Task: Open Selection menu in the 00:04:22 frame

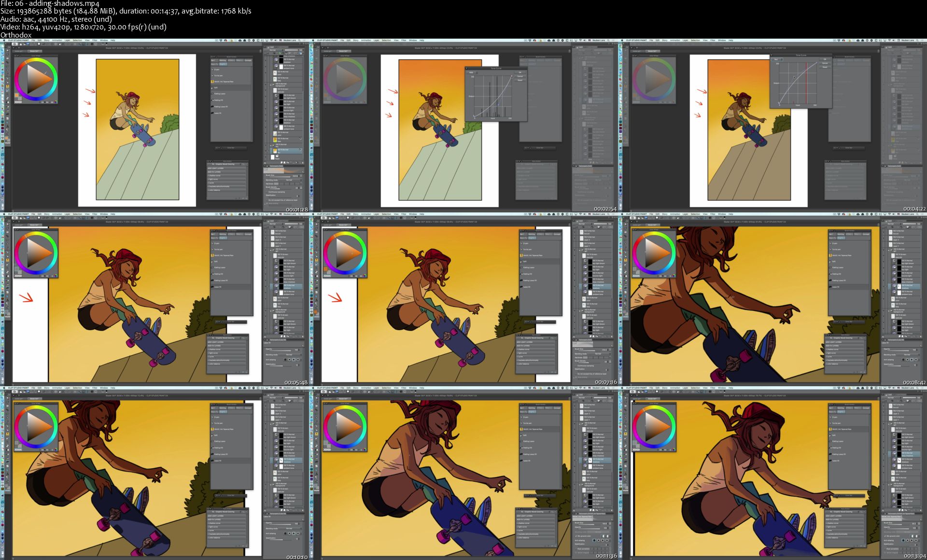Action: (695, 40)
